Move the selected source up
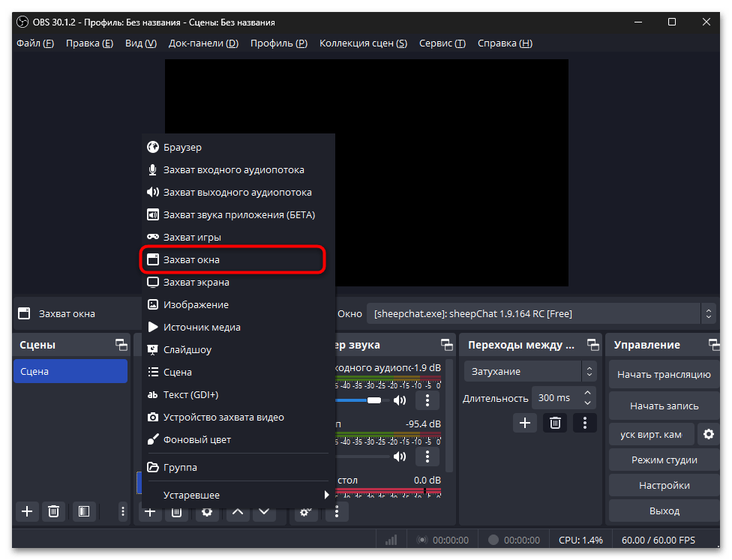732x560 pixels. (238, 514)
